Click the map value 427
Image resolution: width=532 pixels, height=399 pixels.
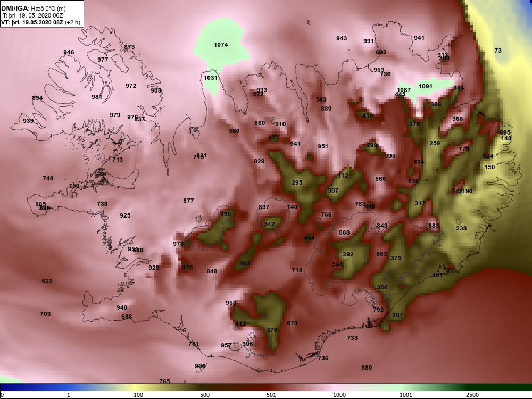(273, 137)
